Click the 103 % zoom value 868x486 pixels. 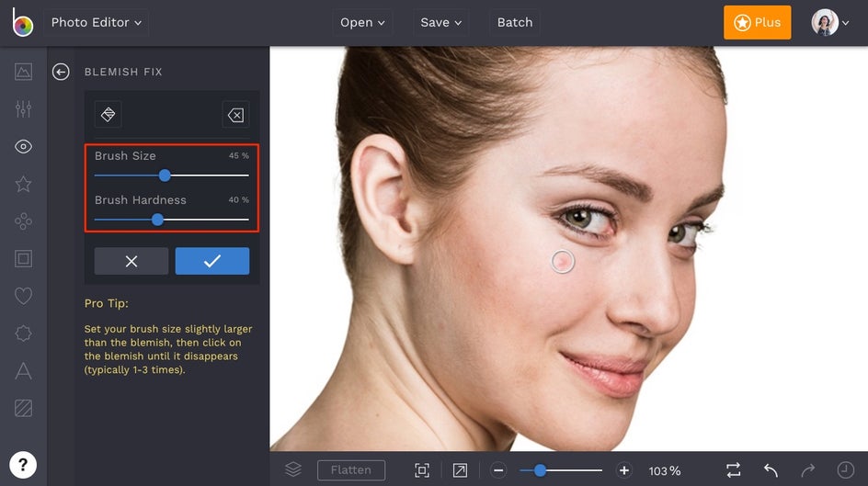(x=664, y=471)
